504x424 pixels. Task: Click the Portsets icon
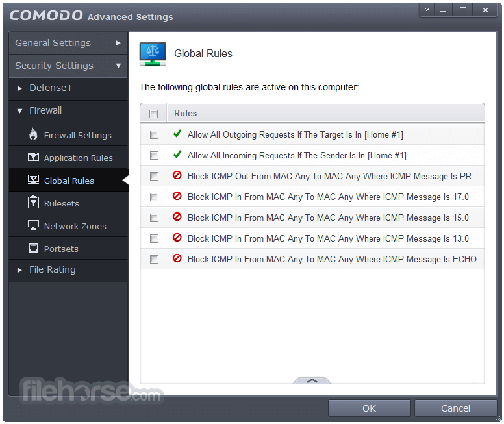click(x=33, y=248)
